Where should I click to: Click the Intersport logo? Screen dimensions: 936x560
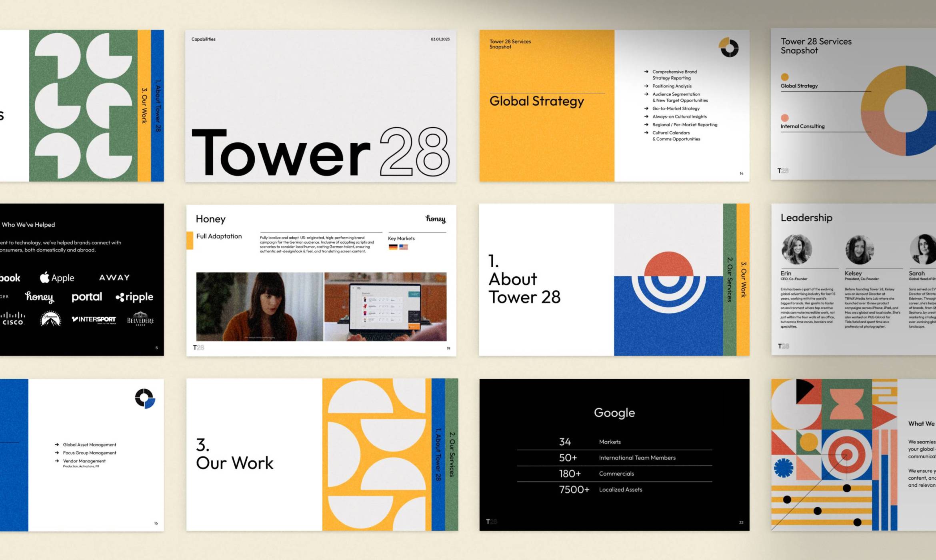tap(94, 320)
